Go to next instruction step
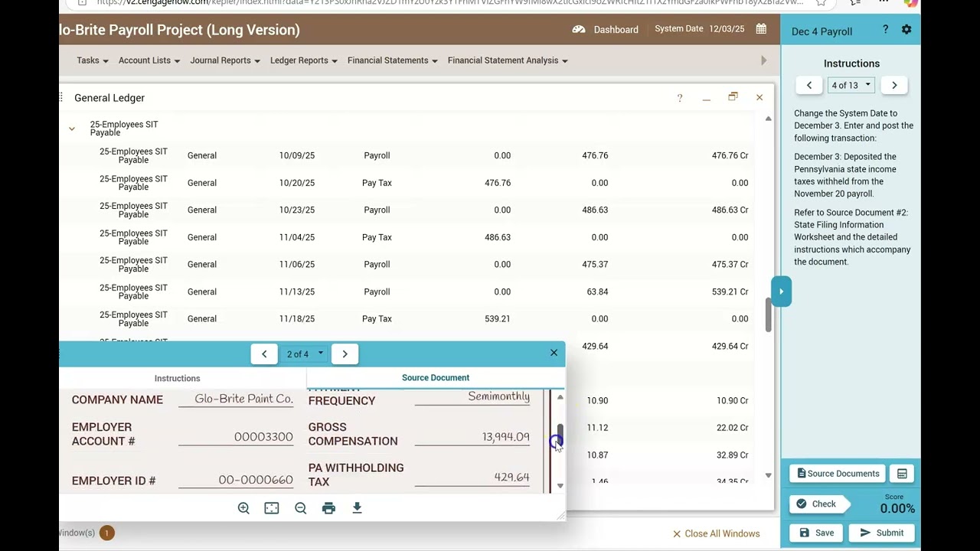Image resolution: width=980 pixels, height=551 pixels. click(894, 85)
